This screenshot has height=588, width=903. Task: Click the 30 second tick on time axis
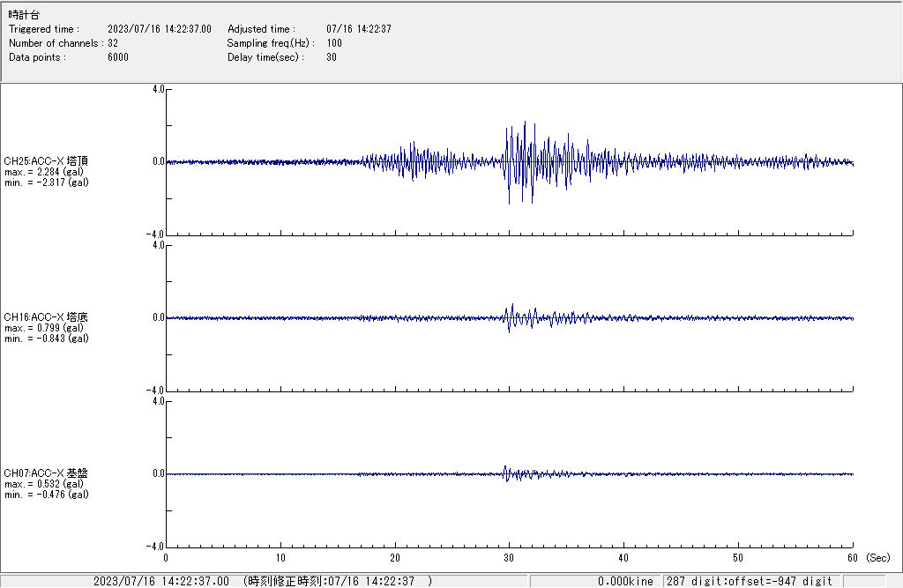point(509,558)
